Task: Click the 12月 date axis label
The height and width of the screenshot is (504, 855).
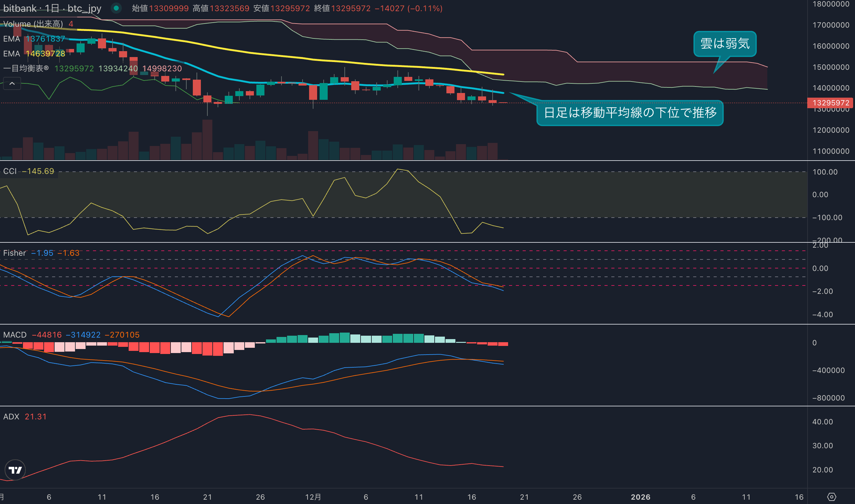Action: [x=313, y=497]
